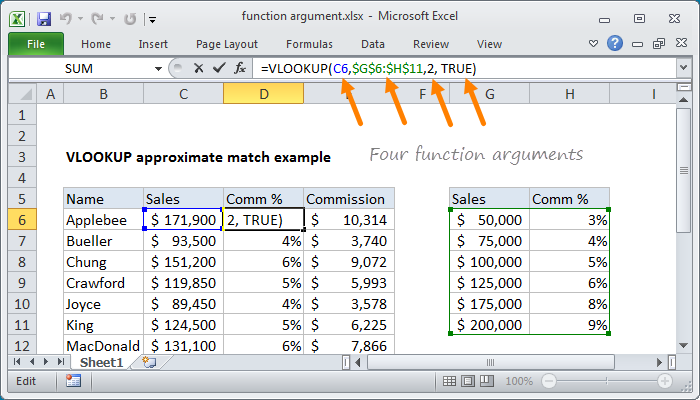Switch to the Home ribbon tab
Image resolution: width=700 pixels, height=400 pixels.
pos(96,44)
